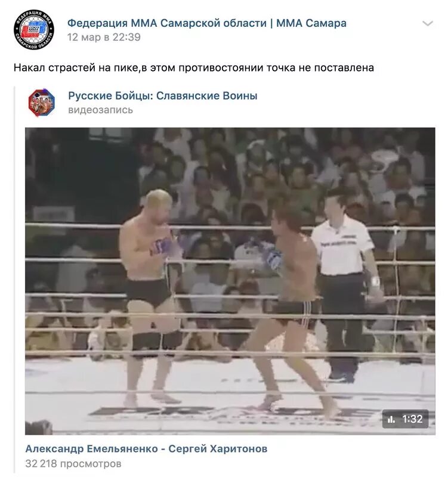Click the 32 218 просмотров view count
448x477 pixels.
(73, 464)
